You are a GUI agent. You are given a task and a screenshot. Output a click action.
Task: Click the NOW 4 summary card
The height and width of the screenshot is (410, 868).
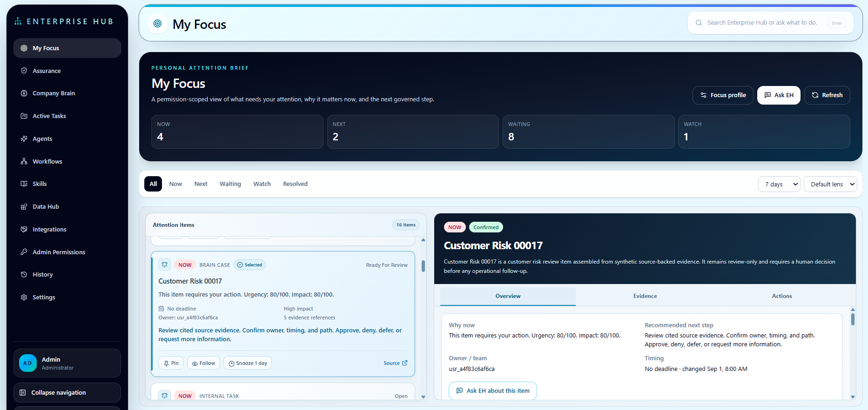(x=237, y=132)
